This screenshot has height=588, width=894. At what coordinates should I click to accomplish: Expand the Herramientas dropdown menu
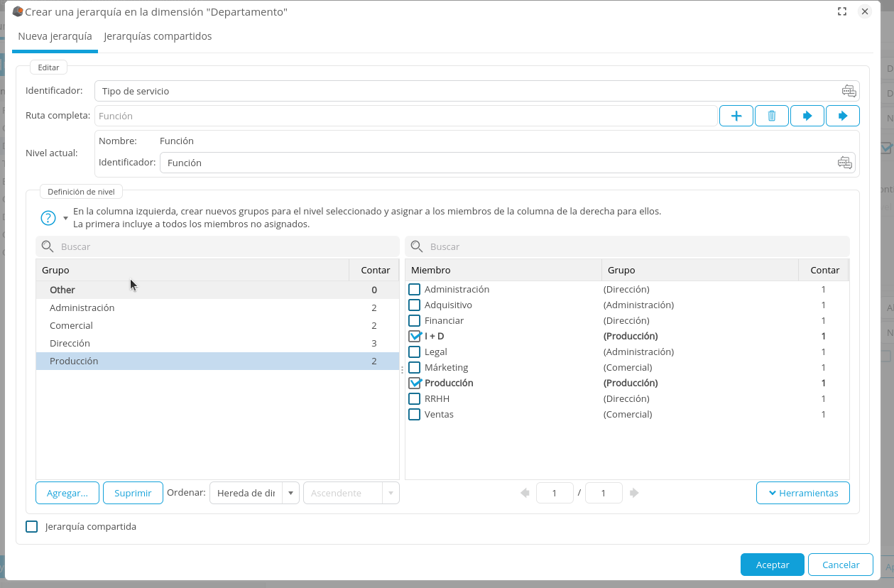(803, 493)
